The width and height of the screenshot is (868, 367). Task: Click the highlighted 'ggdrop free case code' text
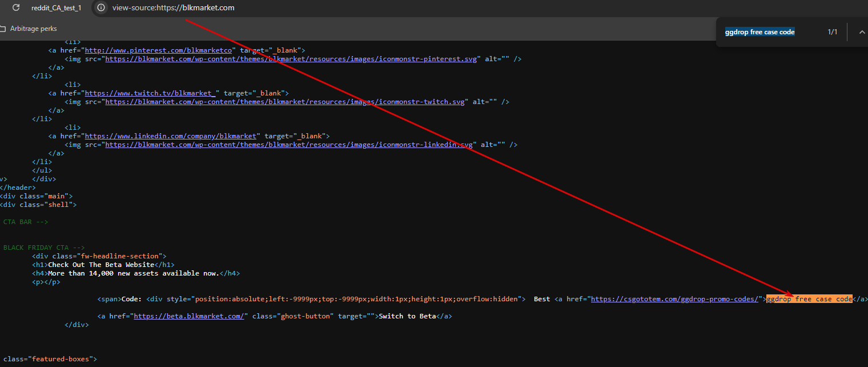pyautogui.click(x=809, y=299)
